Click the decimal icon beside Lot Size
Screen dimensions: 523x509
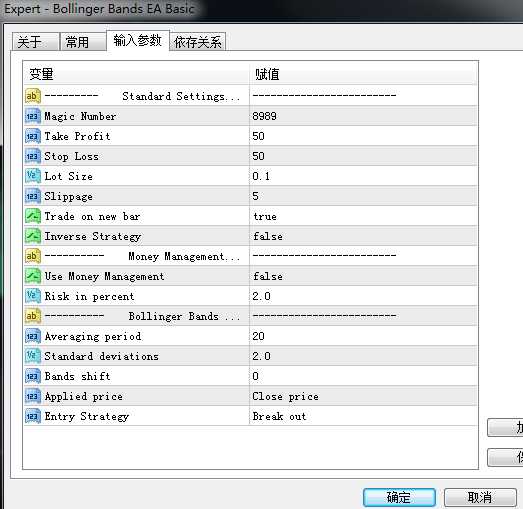coord(33,176)
